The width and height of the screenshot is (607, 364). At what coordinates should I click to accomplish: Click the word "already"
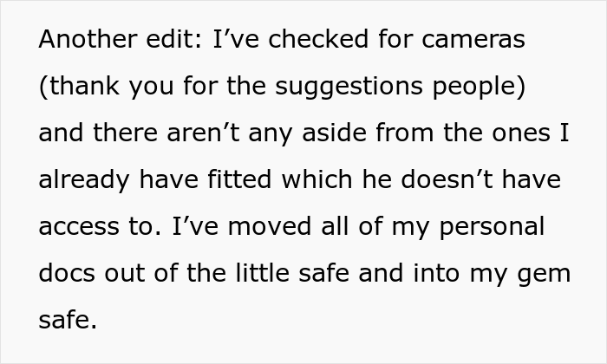tap(84, 180)
